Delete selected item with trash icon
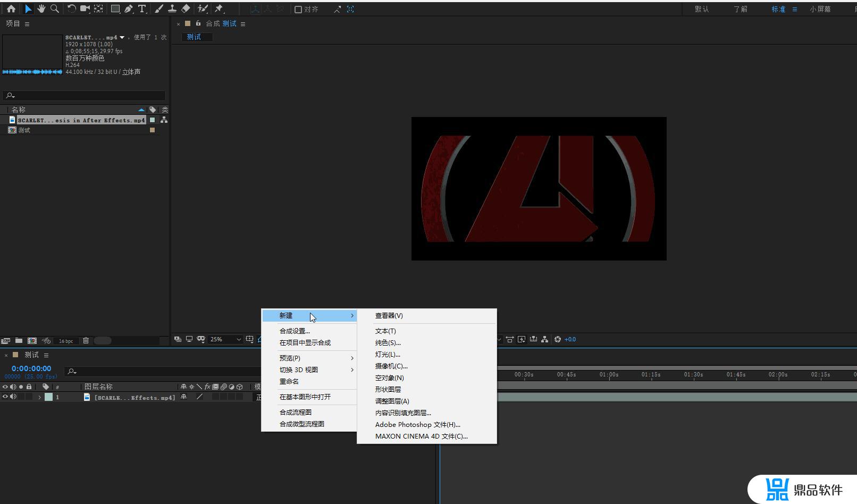This screenshot has height=504, width=857. (x=86, y=341)
